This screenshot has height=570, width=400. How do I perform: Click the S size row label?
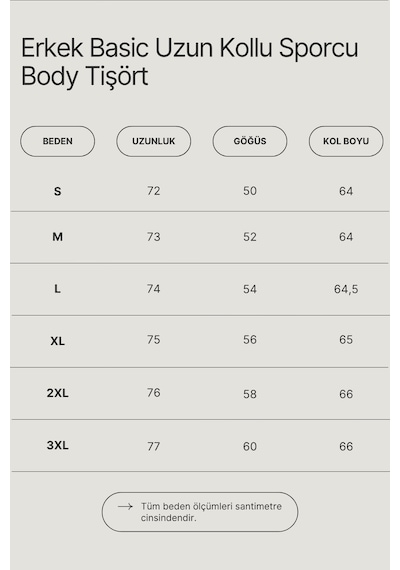[57, 191]
